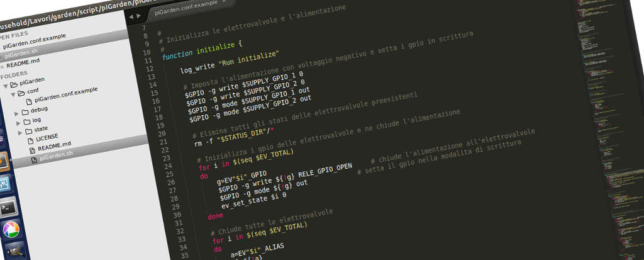Click the conf folder icon in the sidebar
The width and height of the screenshot is (644, 260).
tap(21, 93)
